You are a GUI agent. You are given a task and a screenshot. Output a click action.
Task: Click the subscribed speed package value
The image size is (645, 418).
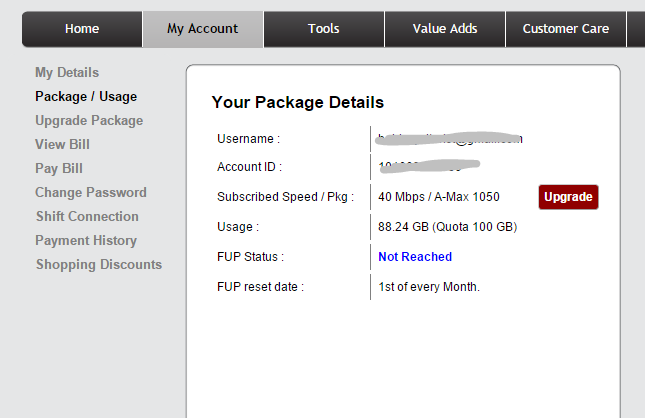pyautogui.click(x=439, y=197)
